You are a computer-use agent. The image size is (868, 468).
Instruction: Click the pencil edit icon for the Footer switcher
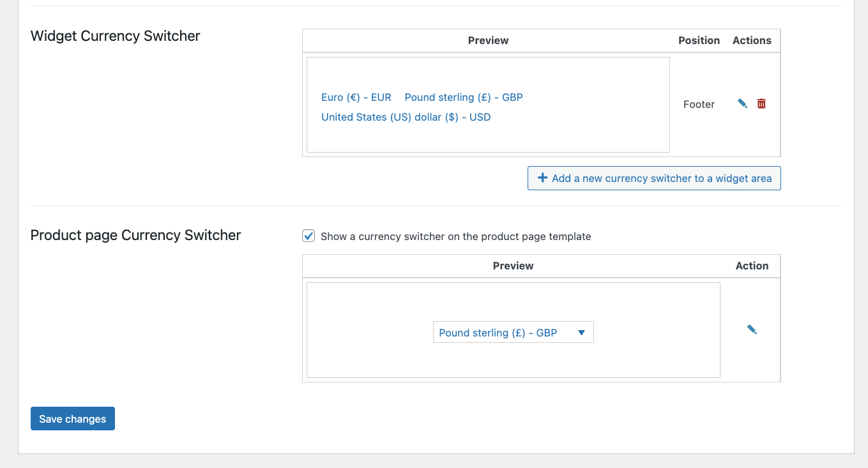point(742,102)
